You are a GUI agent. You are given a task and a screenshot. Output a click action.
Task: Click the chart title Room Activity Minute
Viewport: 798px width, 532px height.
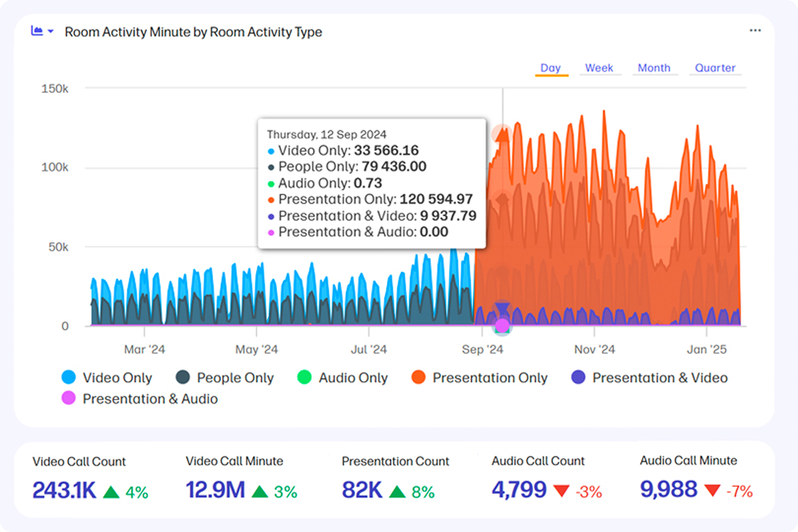pos(193,32)
